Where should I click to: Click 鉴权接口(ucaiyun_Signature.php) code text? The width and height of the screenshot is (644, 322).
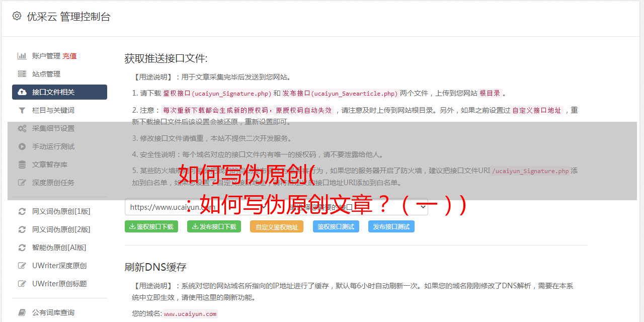pos(217,93)
